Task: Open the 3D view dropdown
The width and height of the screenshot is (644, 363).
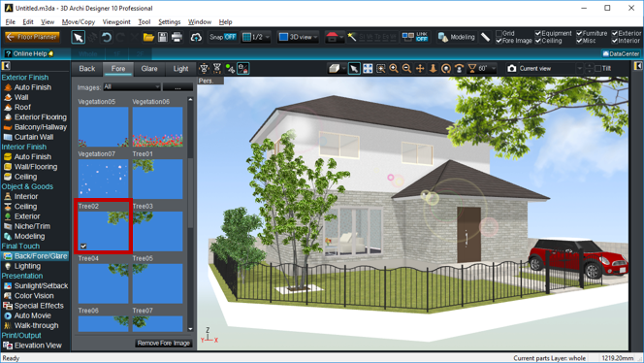Action: point(298,37)
